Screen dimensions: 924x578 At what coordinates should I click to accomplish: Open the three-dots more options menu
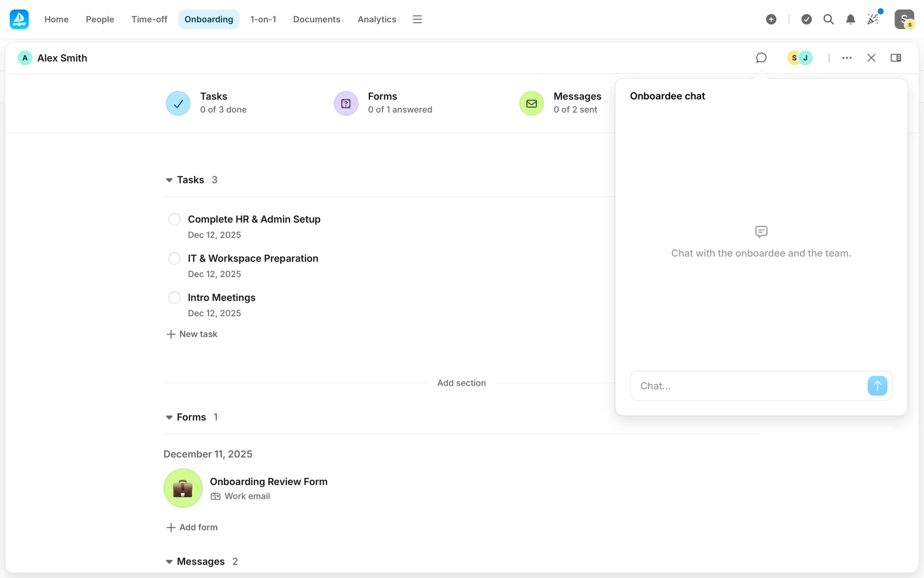(x=847, y=58)
